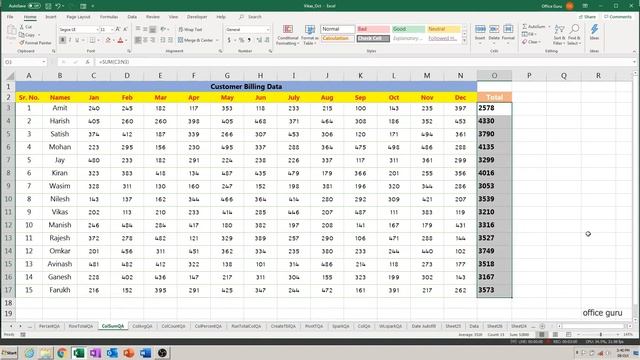Open Format as Table menu
640x360 pixels.
[x=310, y=35]
